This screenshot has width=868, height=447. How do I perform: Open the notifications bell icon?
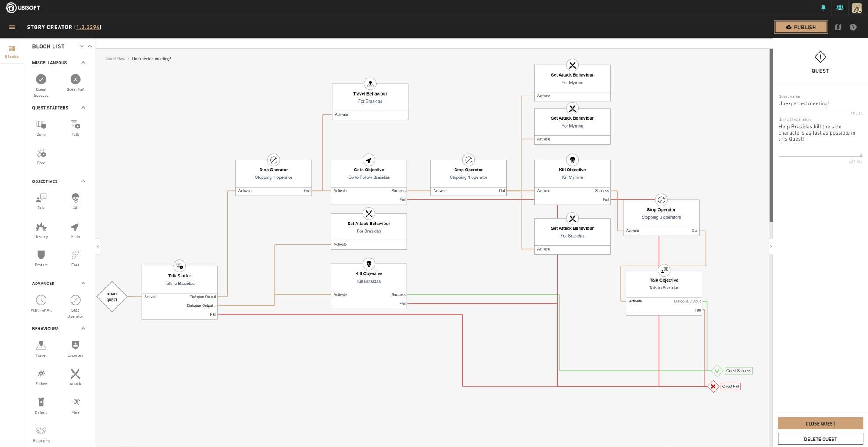tap(823, 7)
